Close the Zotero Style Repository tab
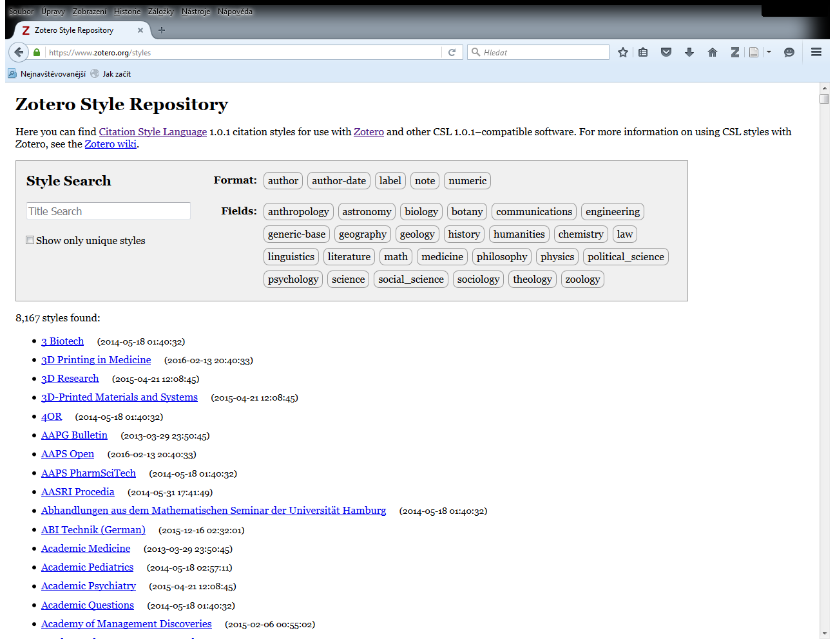 click(x=140, y=30)
